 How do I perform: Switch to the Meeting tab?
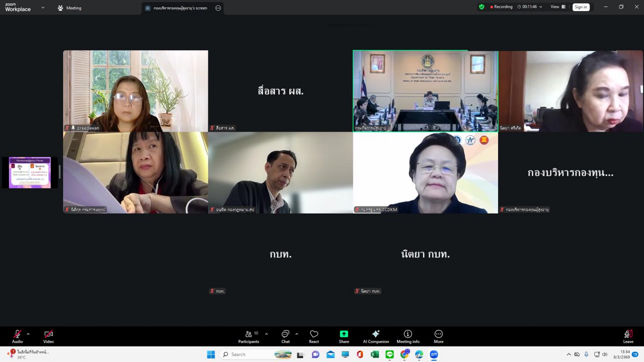click(x=70, y=8)
